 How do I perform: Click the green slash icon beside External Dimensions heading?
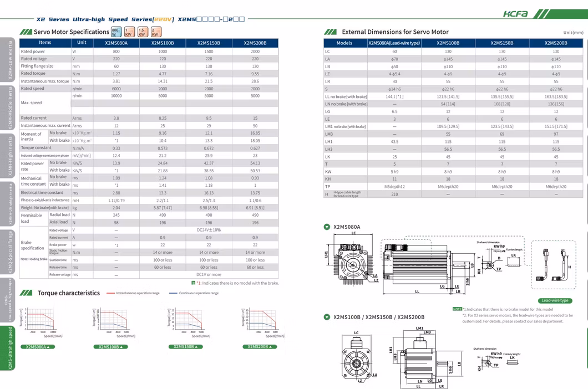pos(330,32)
